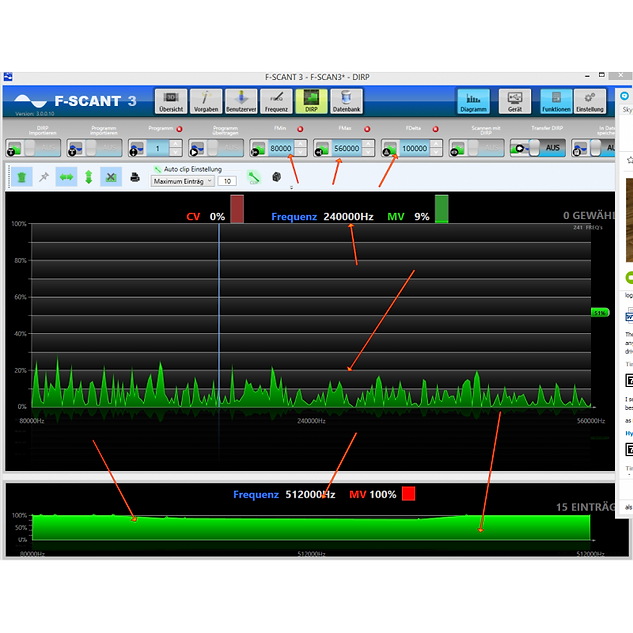Open the Maximum Einträg dropdown

coord(182,181)
